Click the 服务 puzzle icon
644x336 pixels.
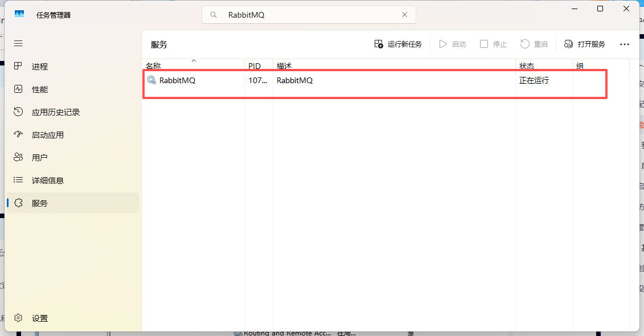click(18, 203)
